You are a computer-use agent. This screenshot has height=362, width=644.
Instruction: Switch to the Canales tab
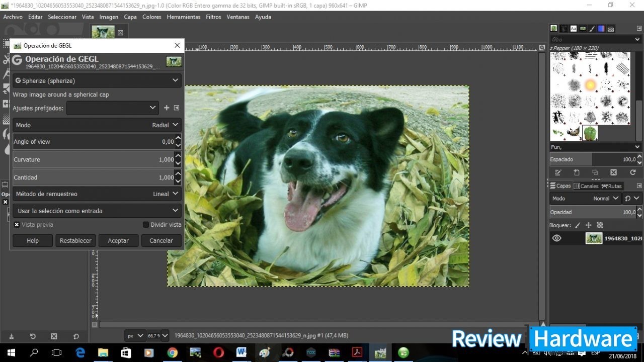click(x=586, y=186)
